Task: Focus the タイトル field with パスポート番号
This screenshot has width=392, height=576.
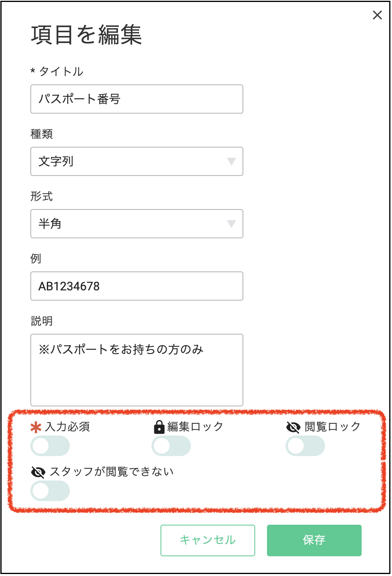Action: pyautogui.click(x=137, y=99)
